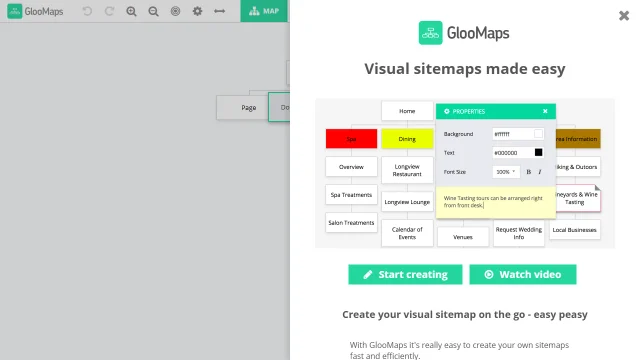
Task: Undo the last action
Action: (87, 11)
